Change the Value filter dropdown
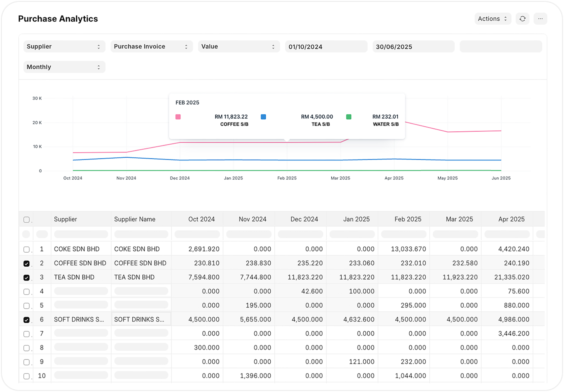This screenshot has height=392, width=564. pyautogui.click(x=239, y=46)
